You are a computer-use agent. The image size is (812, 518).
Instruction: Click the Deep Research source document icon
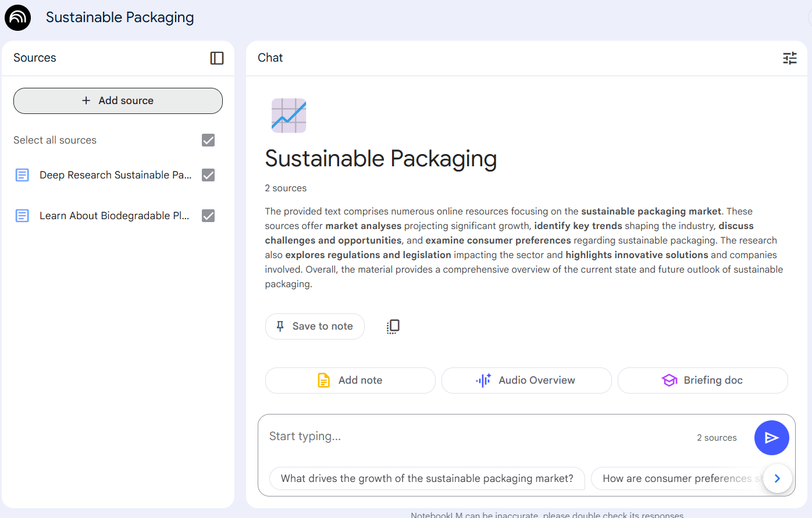22,175
